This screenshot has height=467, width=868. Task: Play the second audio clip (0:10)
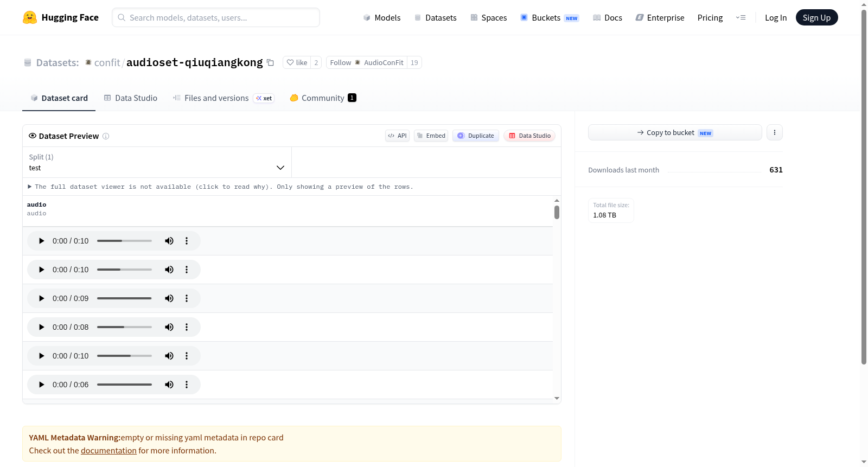tap(41, 270)
